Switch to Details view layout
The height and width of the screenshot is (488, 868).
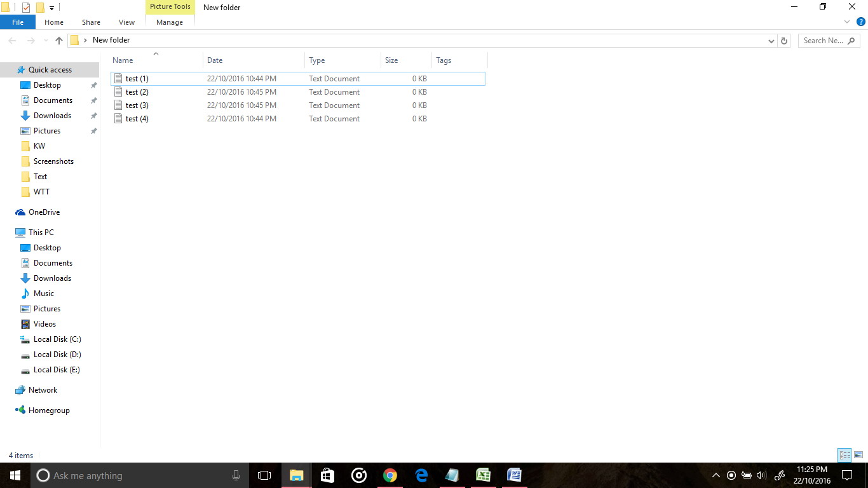[x=844, y=455]
